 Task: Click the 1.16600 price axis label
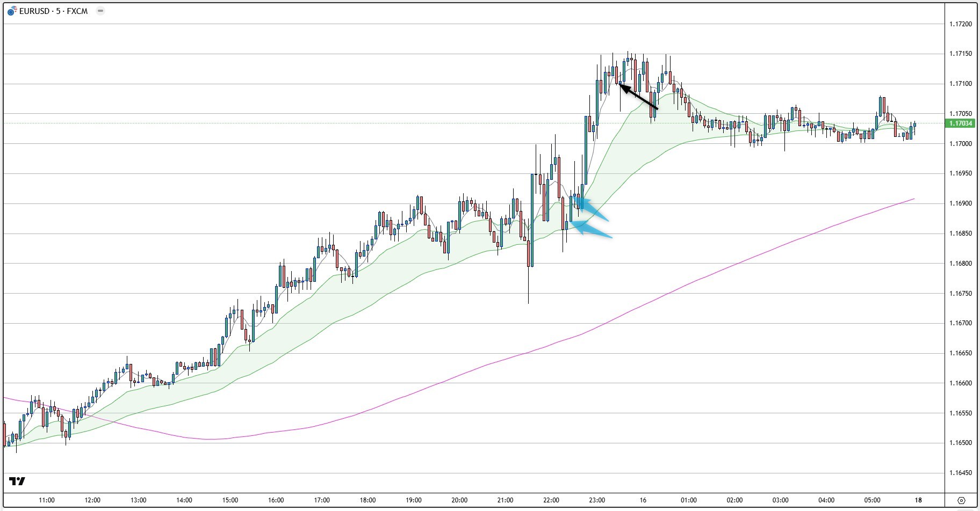coord(961,383)
